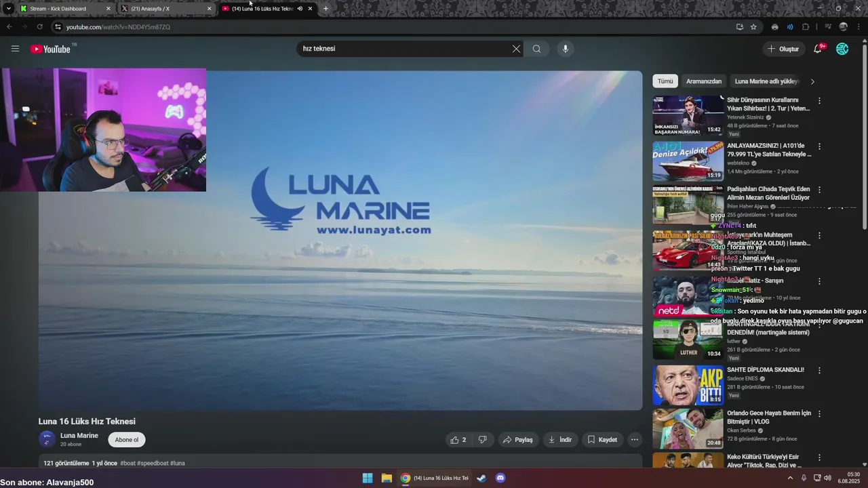Image resolution: width=868 pixels, height=488 pixels.
Task: Click the browser address bar URL
Action: [x=118, y=27]
